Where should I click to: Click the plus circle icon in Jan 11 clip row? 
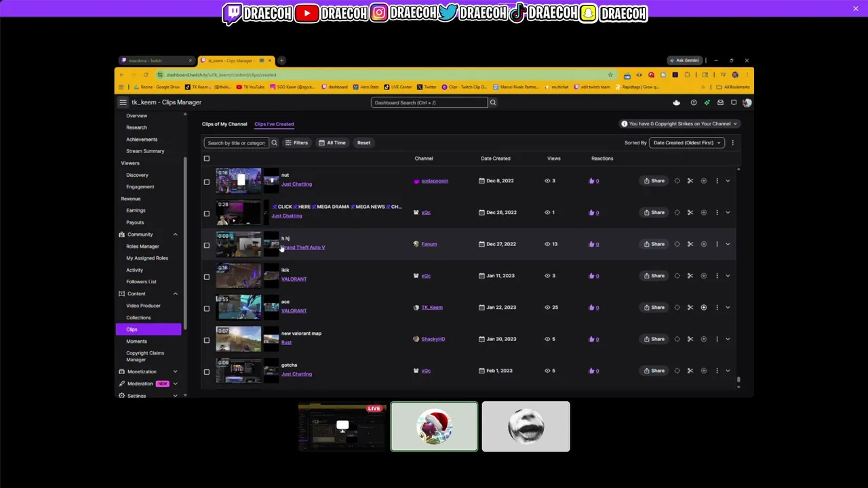coord(703,276)
